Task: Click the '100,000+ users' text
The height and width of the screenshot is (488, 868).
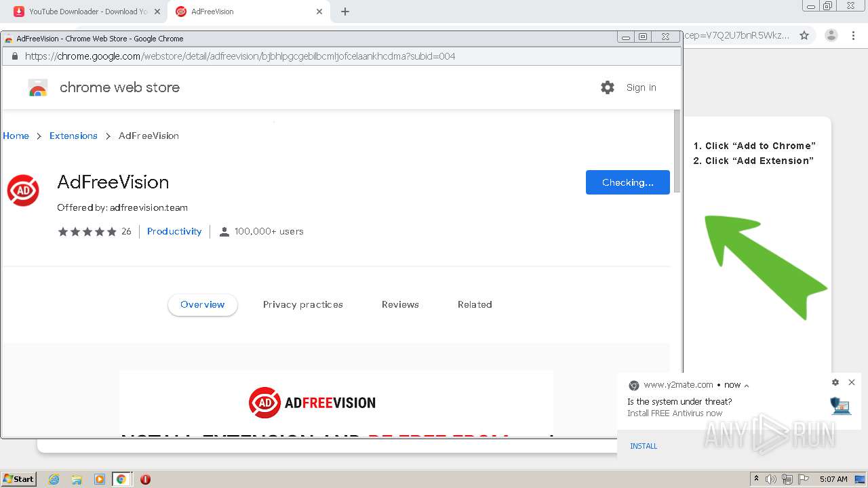Action: tap(269, 232)
